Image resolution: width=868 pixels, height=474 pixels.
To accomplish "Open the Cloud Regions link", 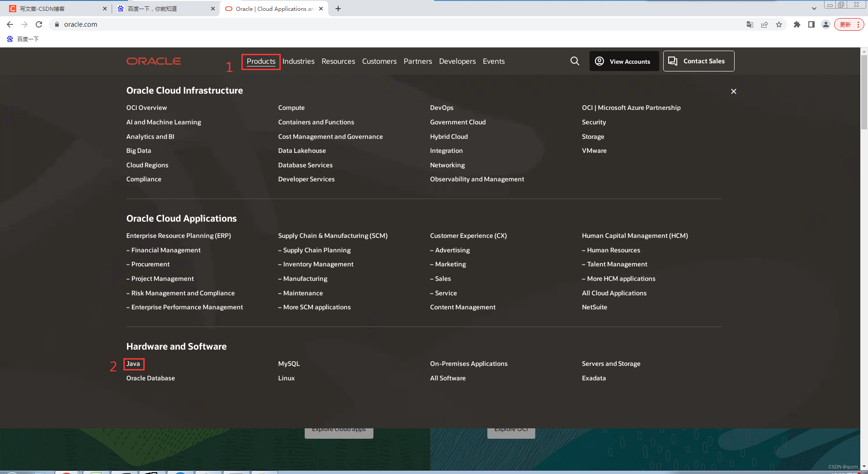I will pyautogui.click(x=147, y=165).
